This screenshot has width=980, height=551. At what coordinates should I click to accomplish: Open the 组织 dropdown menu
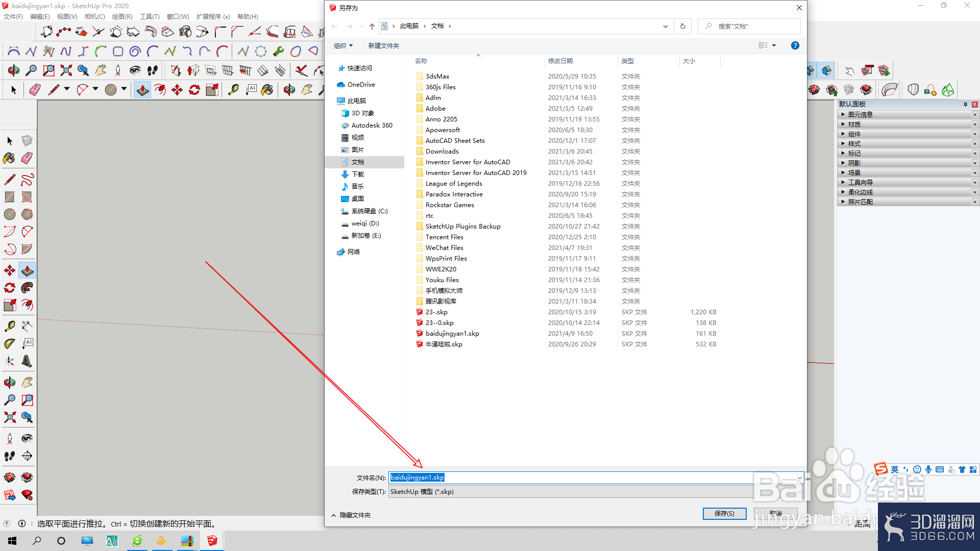click(343, 45)
